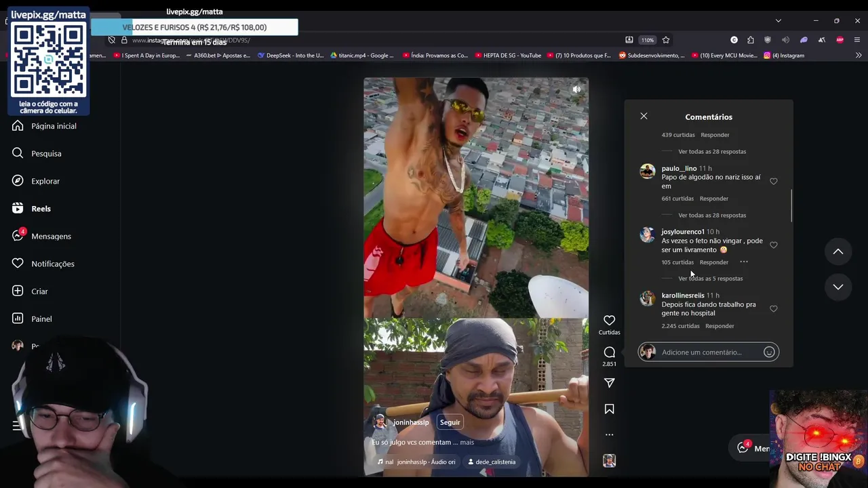This screenshot has height=488, width=868.
Task: Open the reel's Áudio original link
Action: click(x=417, y=462)
